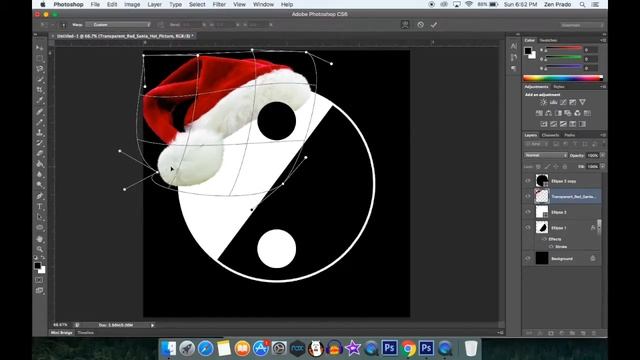The height and width of the screenshot is (360, 640).
Task: Open Google Chrome from the Dock
Action: pos(408,349)
